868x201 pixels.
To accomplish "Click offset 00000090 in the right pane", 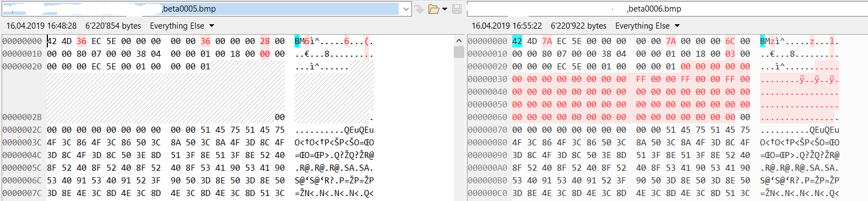I will [487, 155].
